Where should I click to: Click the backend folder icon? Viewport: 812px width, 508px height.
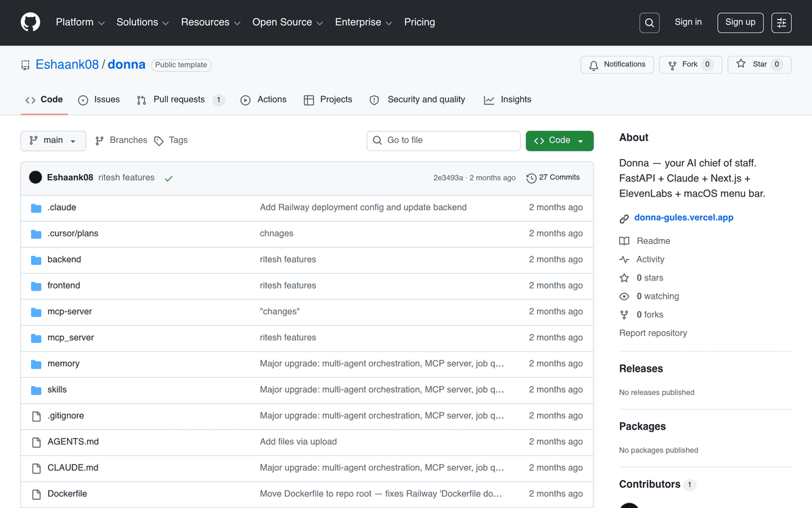coord(37,260)
